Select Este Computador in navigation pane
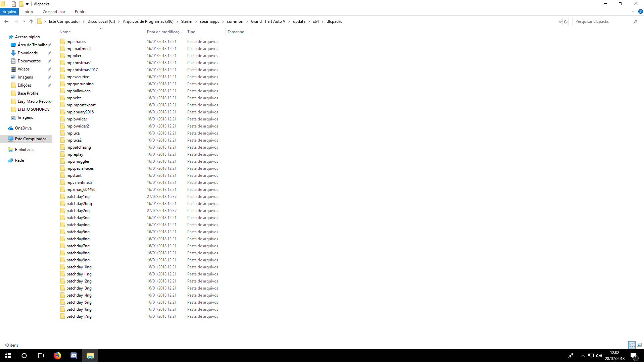This screenshot has width=644, height=362. [x=30, y=139]
